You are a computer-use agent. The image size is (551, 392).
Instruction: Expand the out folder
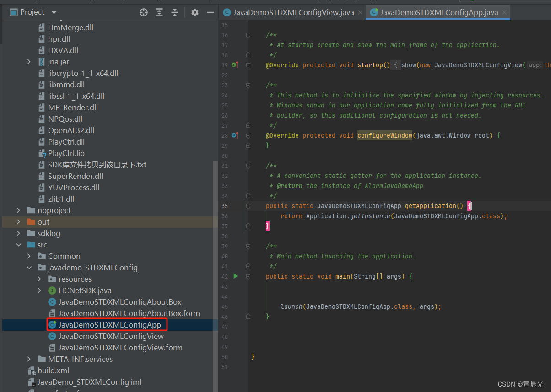(19, 222)
